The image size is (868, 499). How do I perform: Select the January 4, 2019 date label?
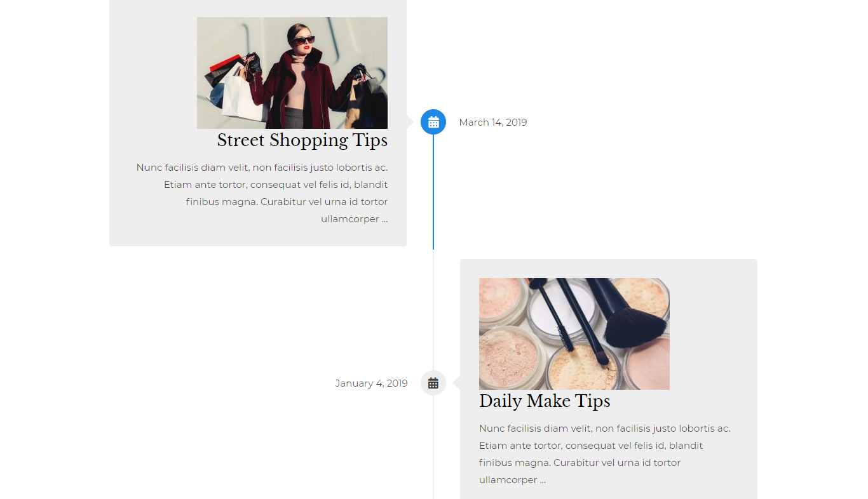[x=372, y=383]
